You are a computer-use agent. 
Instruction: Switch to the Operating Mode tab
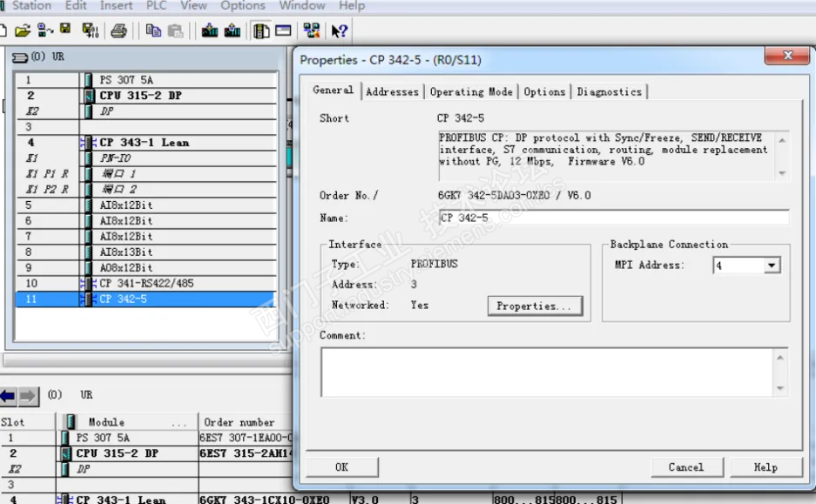tap(471, 92)
